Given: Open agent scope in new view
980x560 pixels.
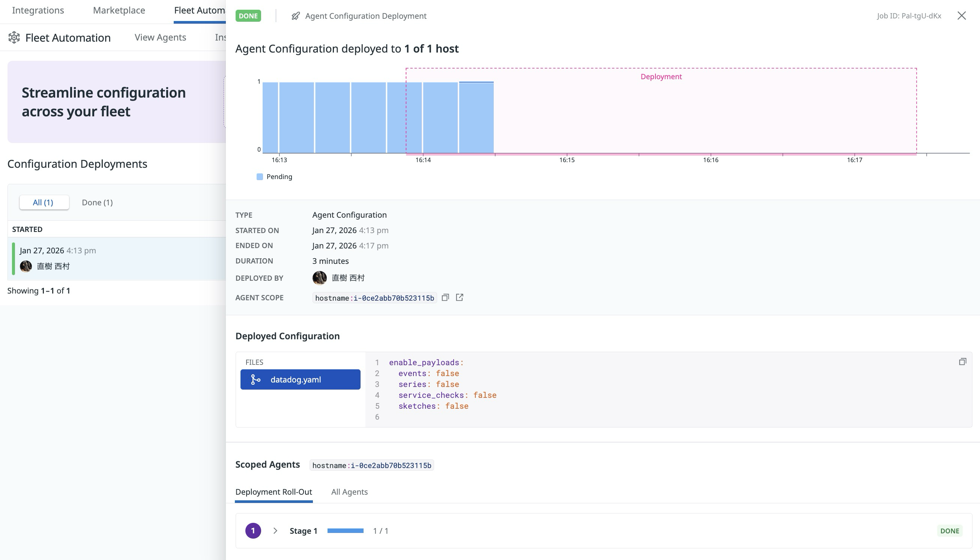Looking at the screenshot, I should click(x=460, y=297).
